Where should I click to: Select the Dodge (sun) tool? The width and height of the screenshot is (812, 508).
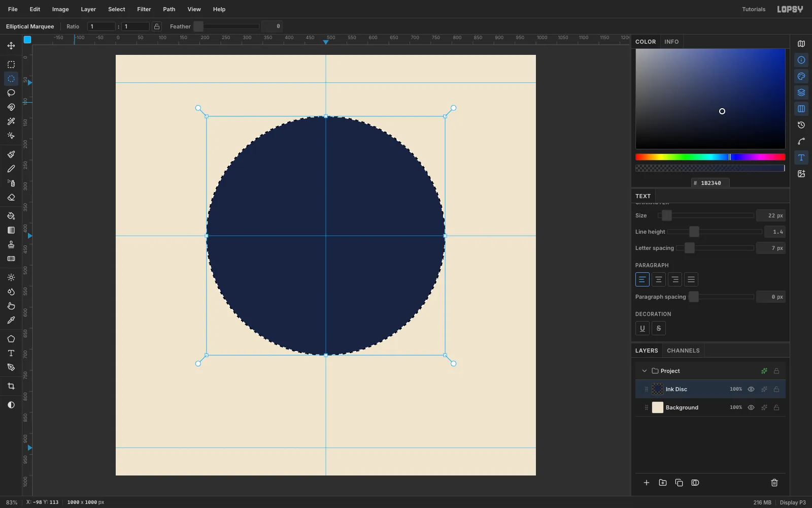point(11,277)
